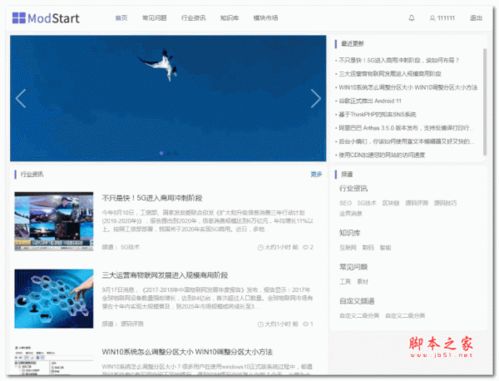Click clock icon on the IoT article
The height and width of the screenshot is (381, 499).
point(260,324)
